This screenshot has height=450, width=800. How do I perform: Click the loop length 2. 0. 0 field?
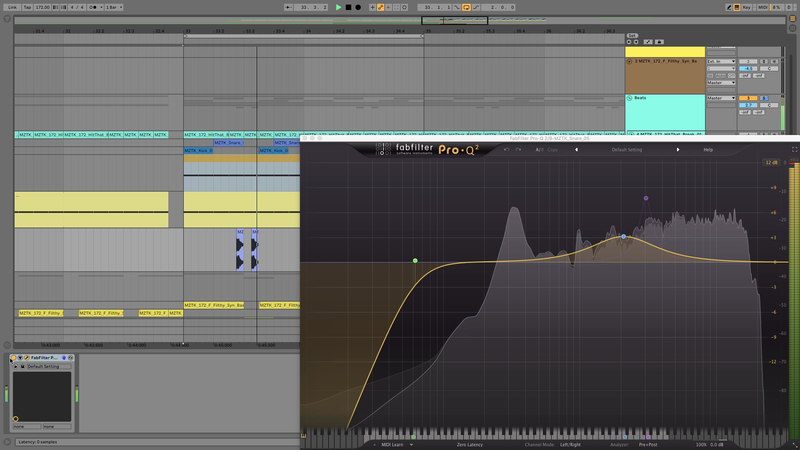coord(499,7)
